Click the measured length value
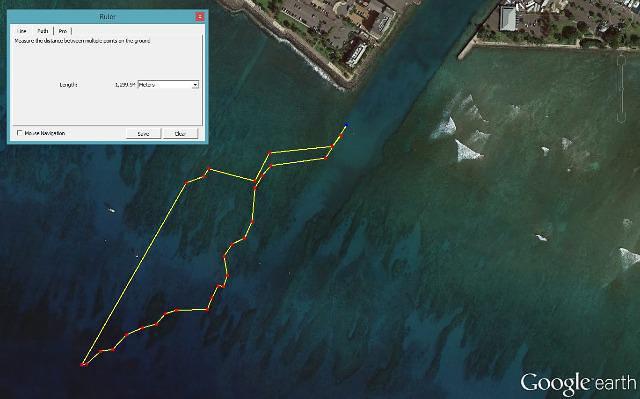 pyautogui.click(x=125, y=85)
